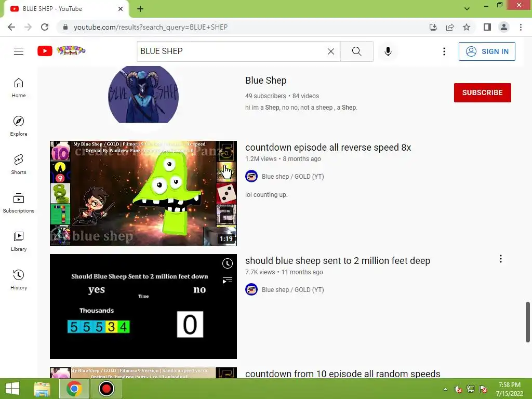532x399 pixels.
Task: Bookmark this page with the star
Action: coord(467,27)
